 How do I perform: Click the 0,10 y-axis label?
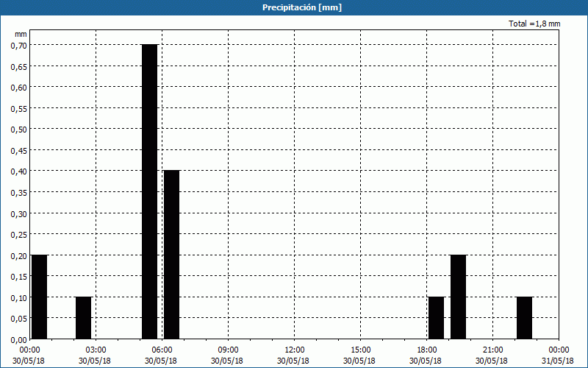coord(19,298)
